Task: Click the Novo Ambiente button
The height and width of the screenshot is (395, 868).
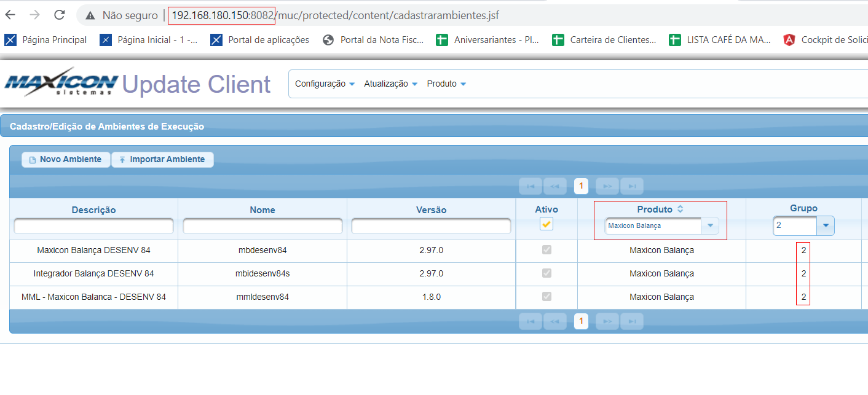Action: (x=66, y=160)
